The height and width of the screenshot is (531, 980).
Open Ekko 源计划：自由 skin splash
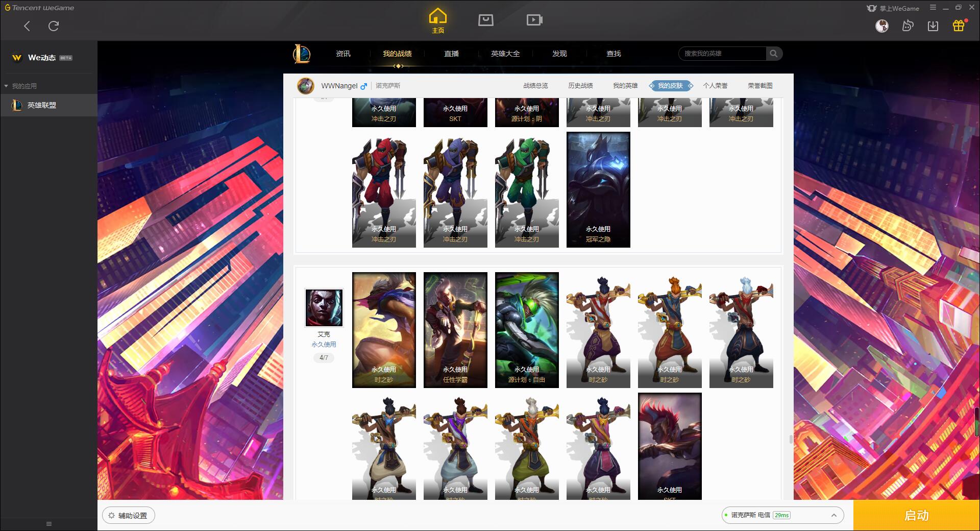(527, 330)
